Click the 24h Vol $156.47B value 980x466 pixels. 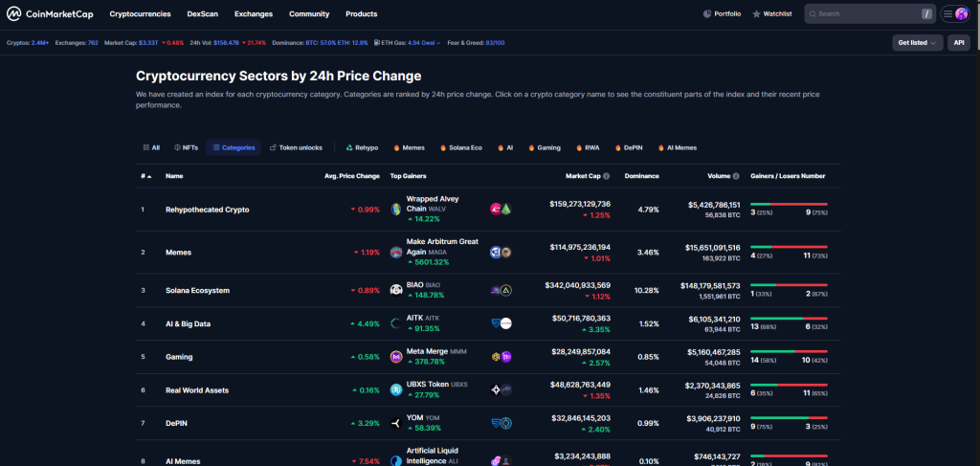point(226,43)
